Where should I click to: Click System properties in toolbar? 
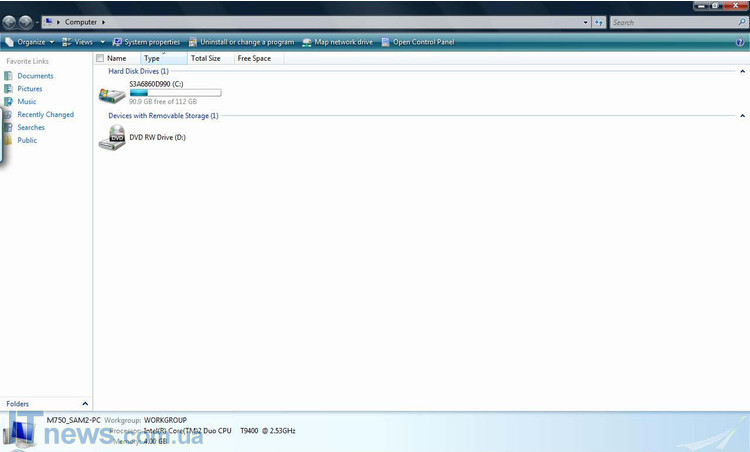[146, 42]
